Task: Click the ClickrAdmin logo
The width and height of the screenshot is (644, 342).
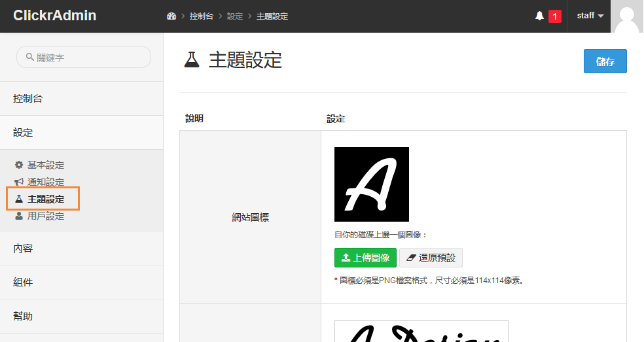Action: [x=54, y=15]
